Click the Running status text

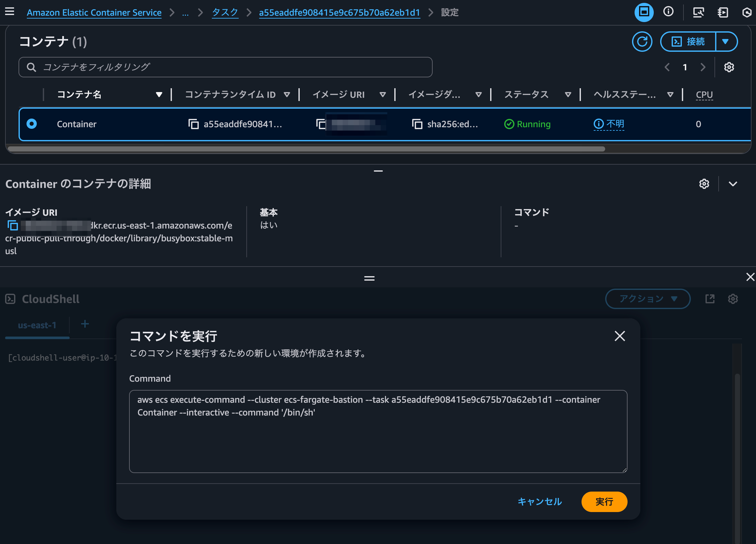click(x=533, y=124)
